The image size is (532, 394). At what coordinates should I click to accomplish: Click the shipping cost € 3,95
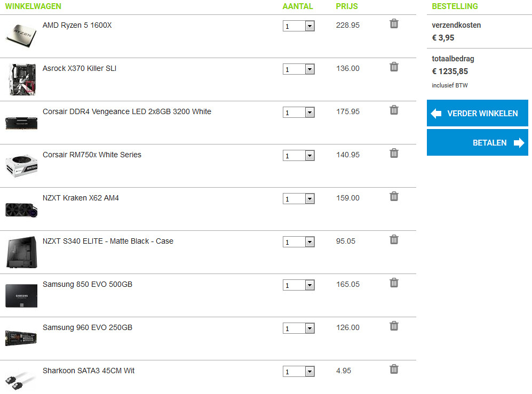443,38
